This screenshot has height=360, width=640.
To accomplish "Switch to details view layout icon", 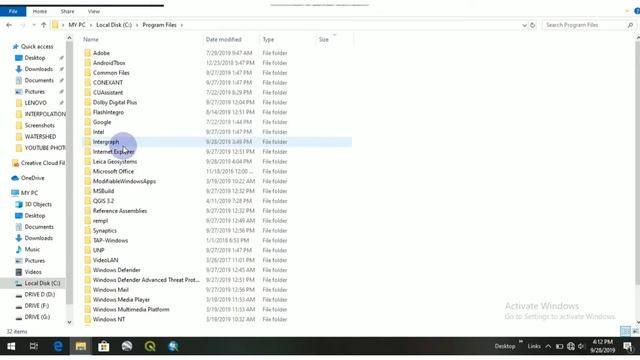I will [x=625, y=331].
